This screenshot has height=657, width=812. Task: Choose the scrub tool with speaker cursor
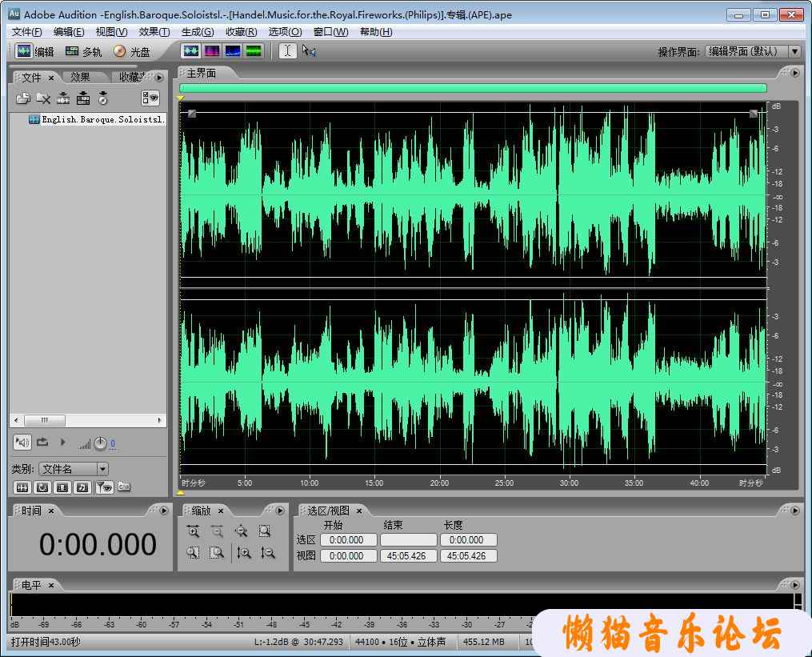coord(309,50)
